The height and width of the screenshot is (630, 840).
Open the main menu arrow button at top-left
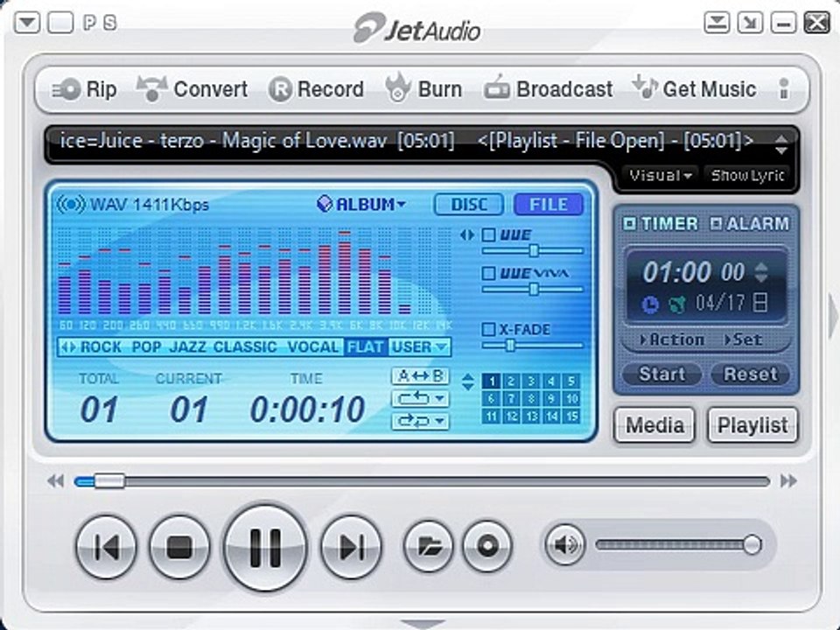(27, 23)
